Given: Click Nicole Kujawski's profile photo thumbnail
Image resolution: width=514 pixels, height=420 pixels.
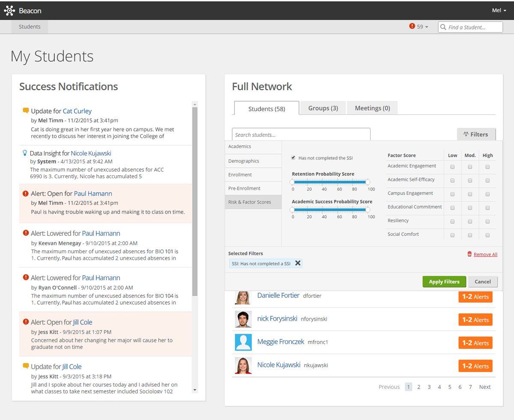Looking at the screenshot, I should point(243,365).
